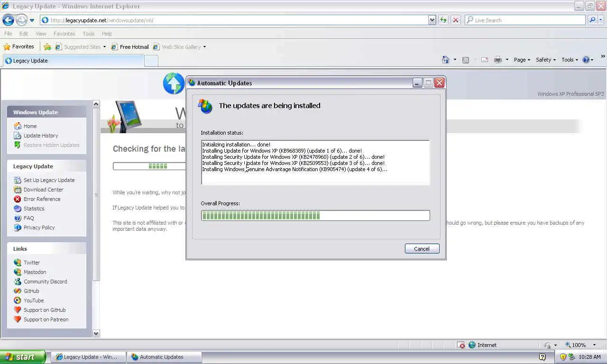The height and width of the screenshot is (364, 607).
Task: Switch to Legacy Update taskbar button
Action: 88,357
